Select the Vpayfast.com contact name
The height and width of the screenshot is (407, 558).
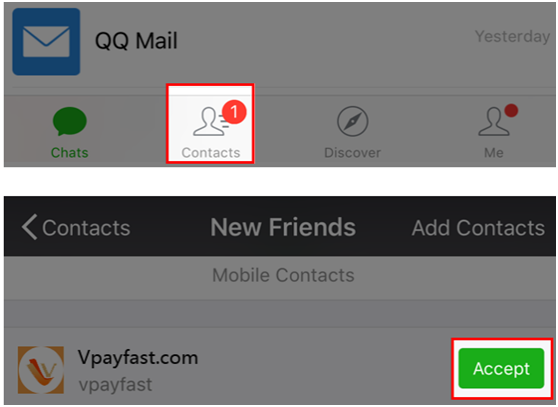pos(138,358)
